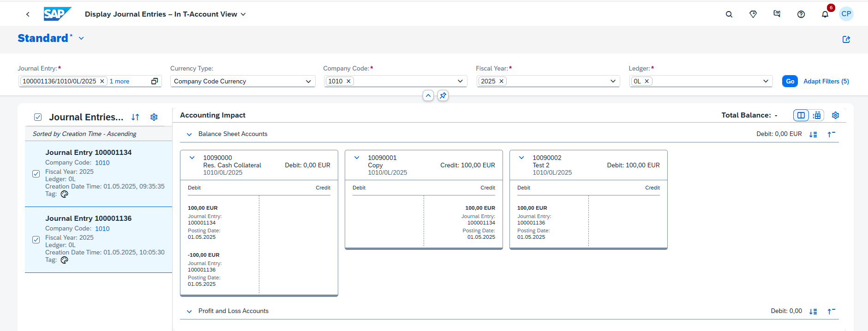Screen dimensions: 868x331
Task: Switch to T-account view toggle
Action: (801, 115)
